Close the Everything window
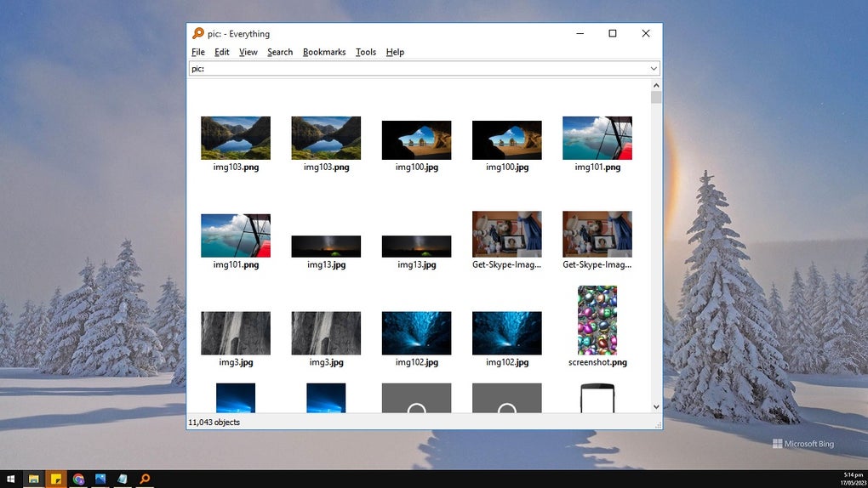The image size is (868, 488). click(x=645, y=34)
